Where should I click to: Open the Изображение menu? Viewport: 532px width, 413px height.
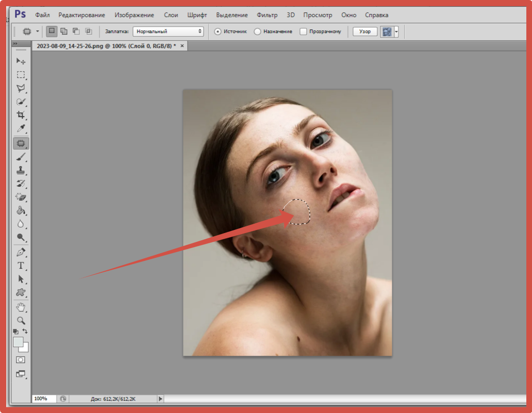[x=134, y=15]
